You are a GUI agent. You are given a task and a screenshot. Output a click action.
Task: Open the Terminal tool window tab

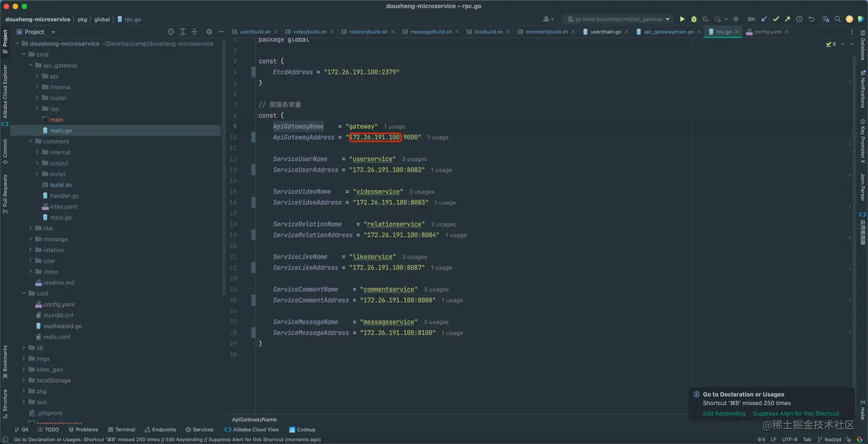pyautogui.click(x=122, y=430)
